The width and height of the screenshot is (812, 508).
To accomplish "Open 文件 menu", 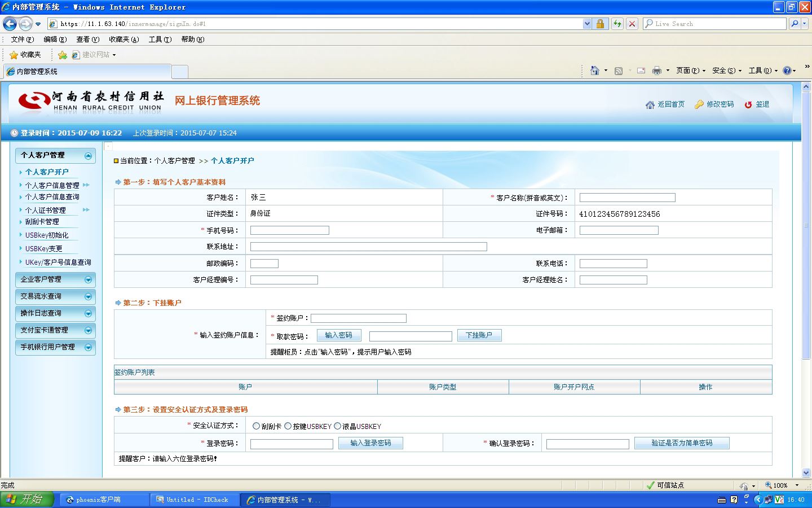I will pos(23,40).
